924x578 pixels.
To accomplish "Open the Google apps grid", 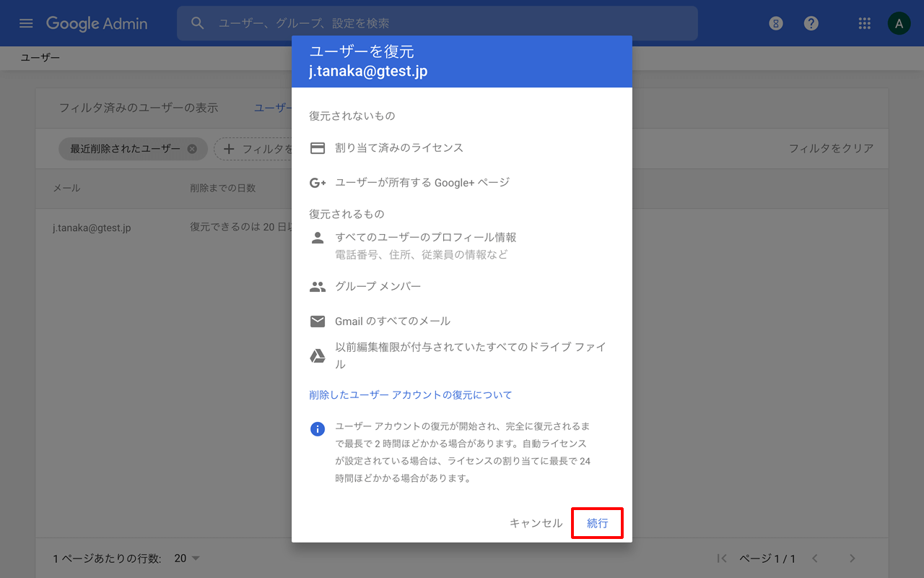I will tap(864, 23).
